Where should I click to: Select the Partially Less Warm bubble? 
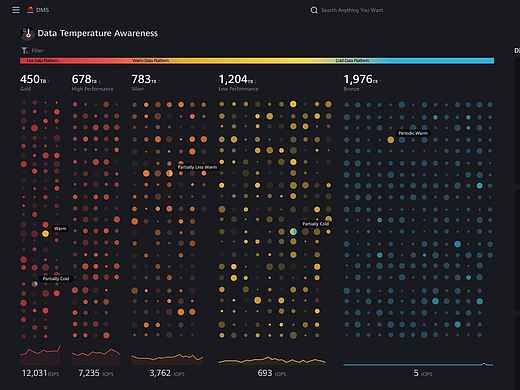tap(169, 173)
